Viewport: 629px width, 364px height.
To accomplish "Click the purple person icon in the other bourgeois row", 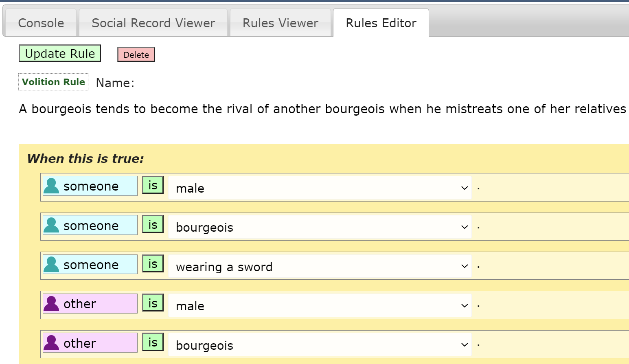I will [51, 343].
